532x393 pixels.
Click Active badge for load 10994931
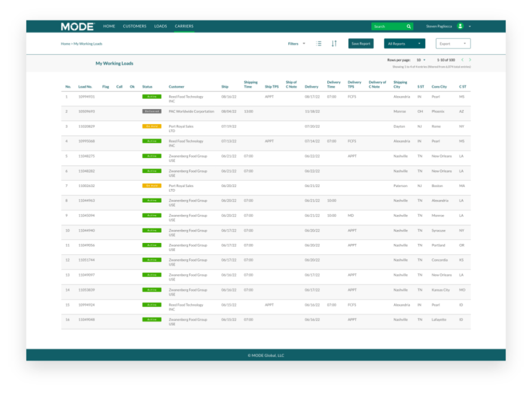(x=152, y=97)
